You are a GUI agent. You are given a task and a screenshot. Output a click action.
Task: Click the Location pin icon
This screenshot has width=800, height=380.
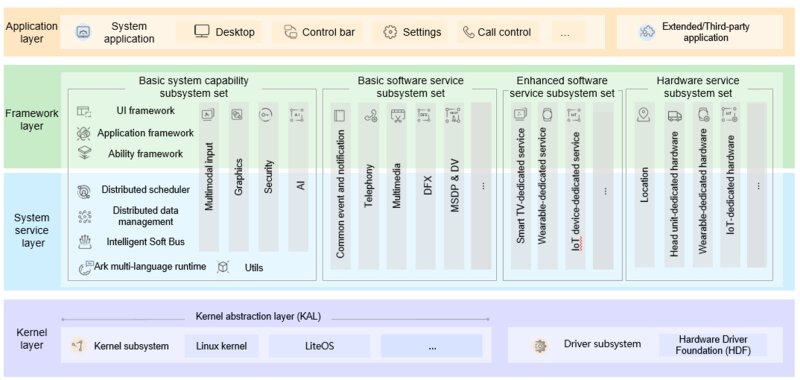pyautogui.click(x=643, y=115)
